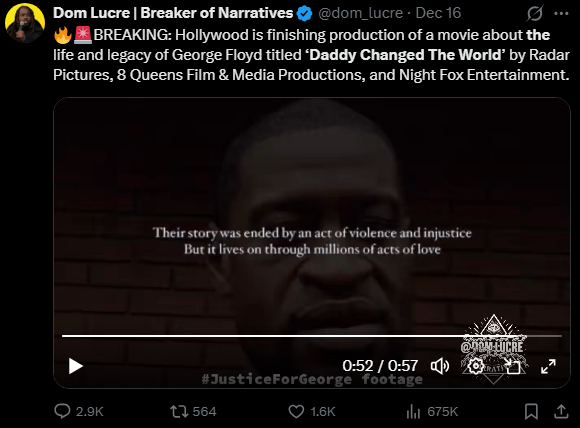Screen dimensions: 580x428
Task: Expand the video to fullscreen
Action: tap(548, 366)
